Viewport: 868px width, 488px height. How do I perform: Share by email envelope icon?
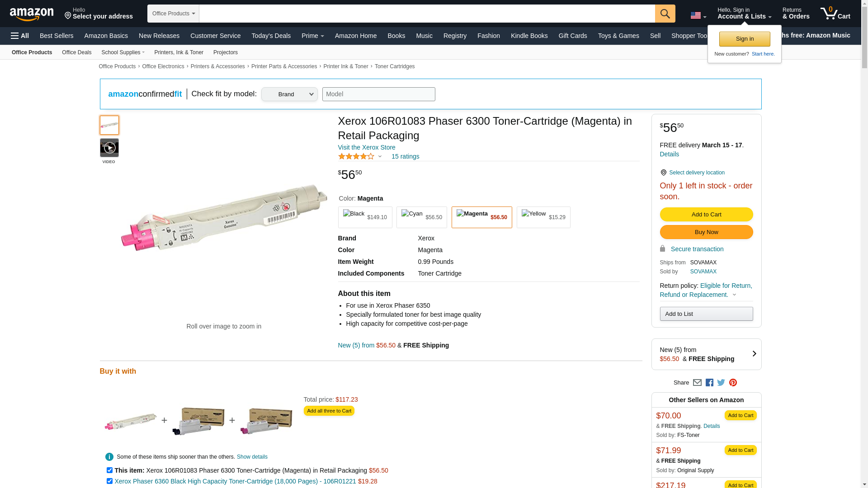click(697, 383)
